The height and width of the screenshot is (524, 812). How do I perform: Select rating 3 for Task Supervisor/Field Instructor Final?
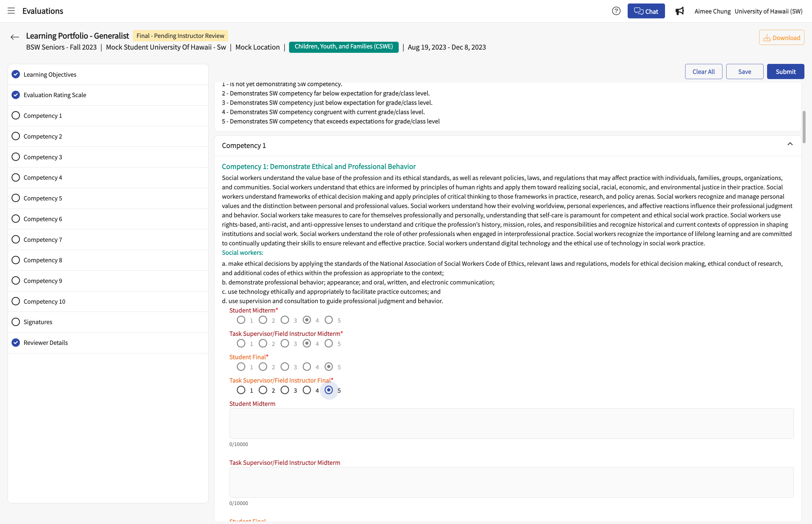coord(285,390)
